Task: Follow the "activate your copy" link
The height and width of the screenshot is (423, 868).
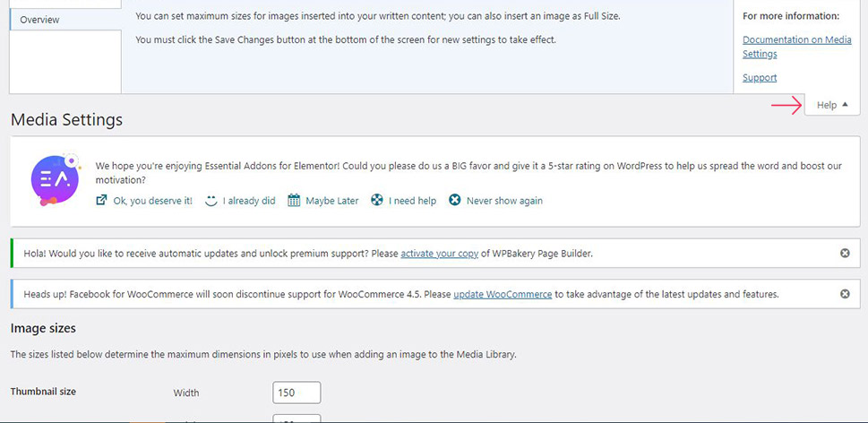Action: (x=439, y=254)
